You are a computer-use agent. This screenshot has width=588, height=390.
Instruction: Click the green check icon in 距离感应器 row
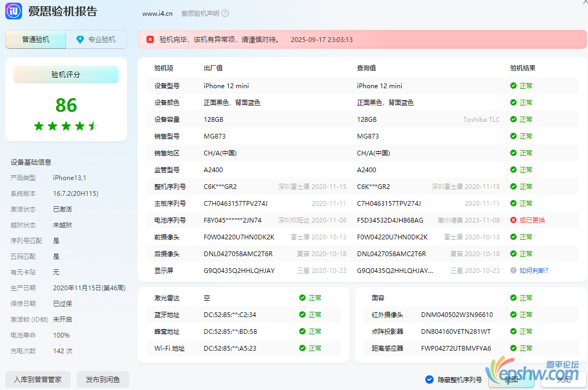[x=513, y=348]
